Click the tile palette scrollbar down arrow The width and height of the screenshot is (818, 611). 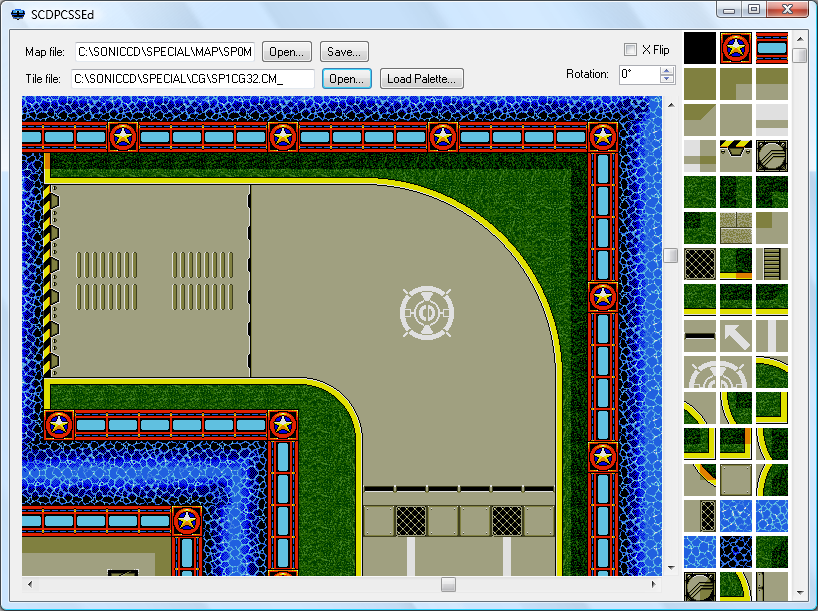[x=800, y=593]
